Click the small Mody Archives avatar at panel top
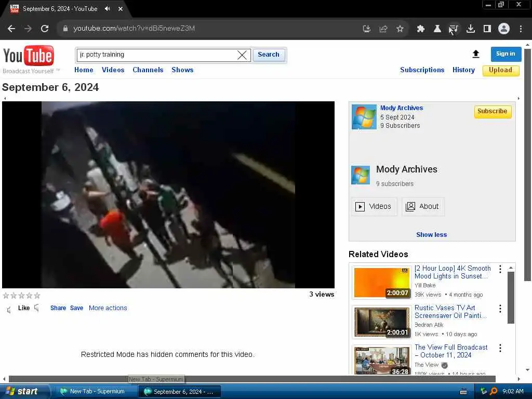Image resolution: width=532 pixels, height=399 pixels. 364,117
